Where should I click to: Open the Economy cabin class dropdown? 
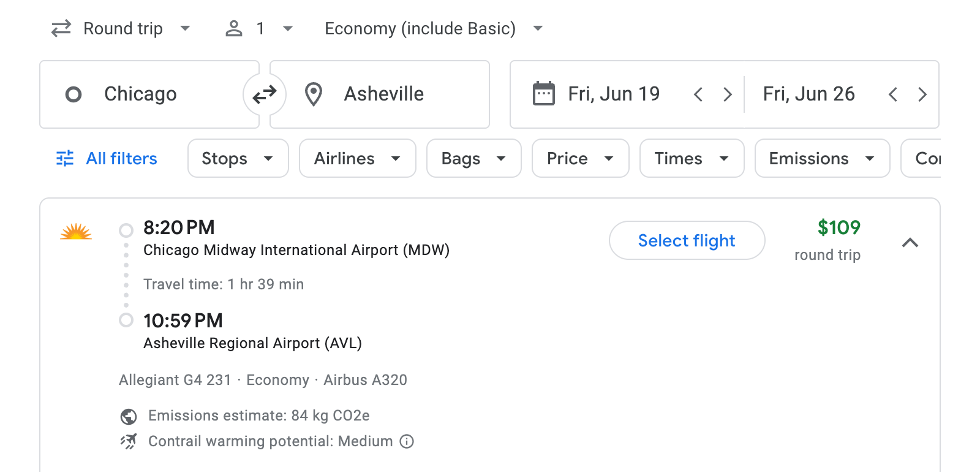(432, 28)
